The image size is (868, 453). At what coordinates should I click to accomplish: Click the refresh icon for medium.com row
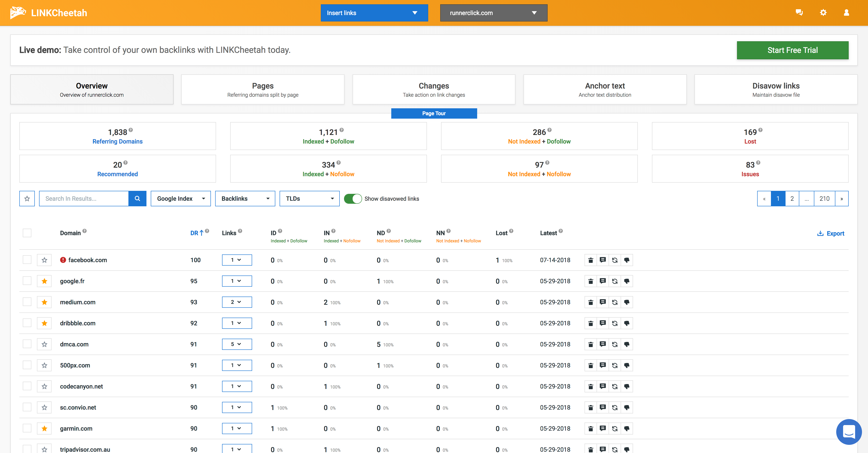point(615,302)
